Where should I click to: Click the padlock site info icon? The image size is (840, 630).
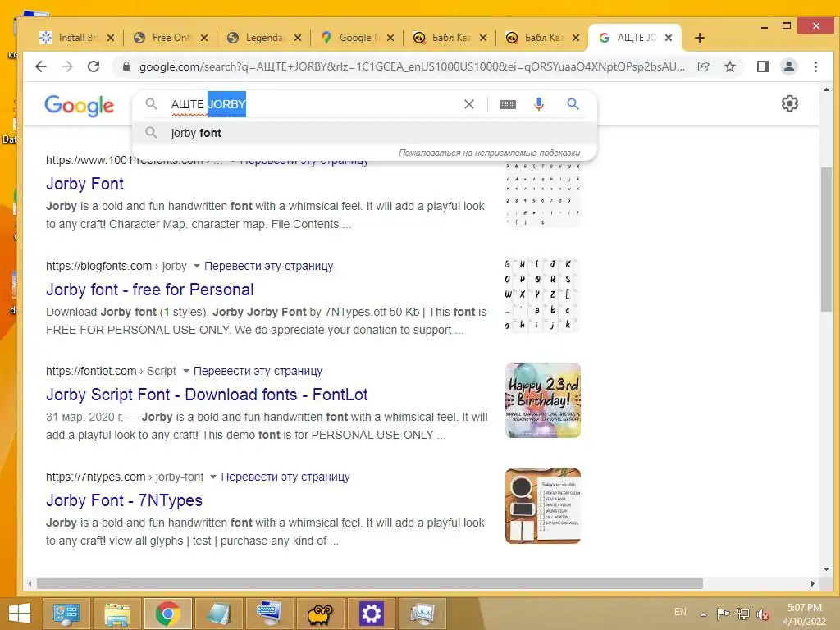pyautogui.click(x=126, y=66)
